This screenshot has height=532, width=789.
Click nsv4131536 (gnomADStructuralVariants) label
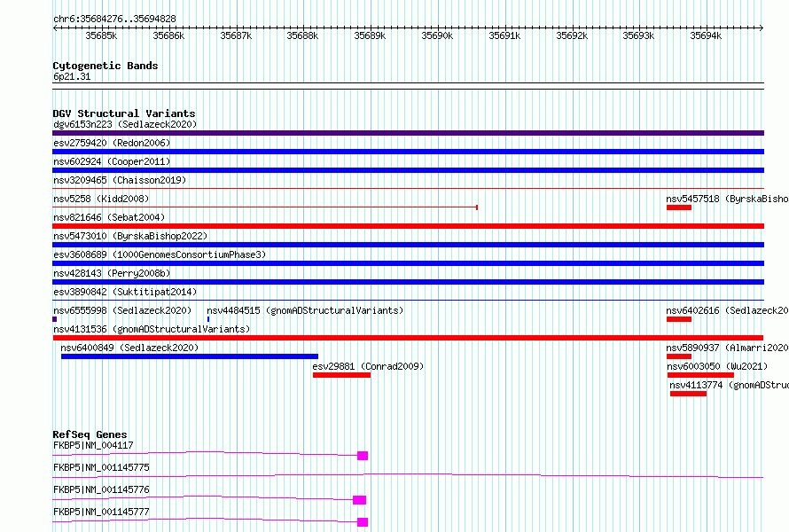[152, 329]
